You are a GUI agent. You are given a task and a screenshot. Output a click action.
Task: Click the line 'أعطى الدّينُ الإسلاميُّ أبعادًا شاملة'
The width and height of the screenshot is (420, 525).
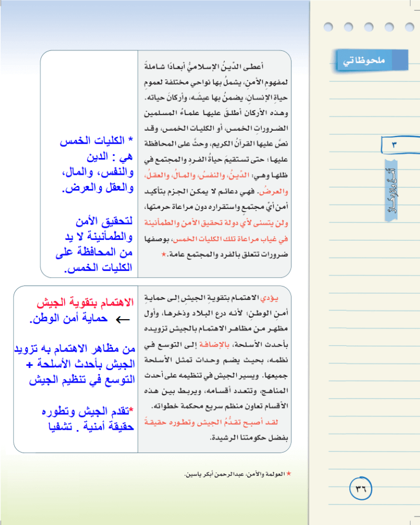[204, 66]
